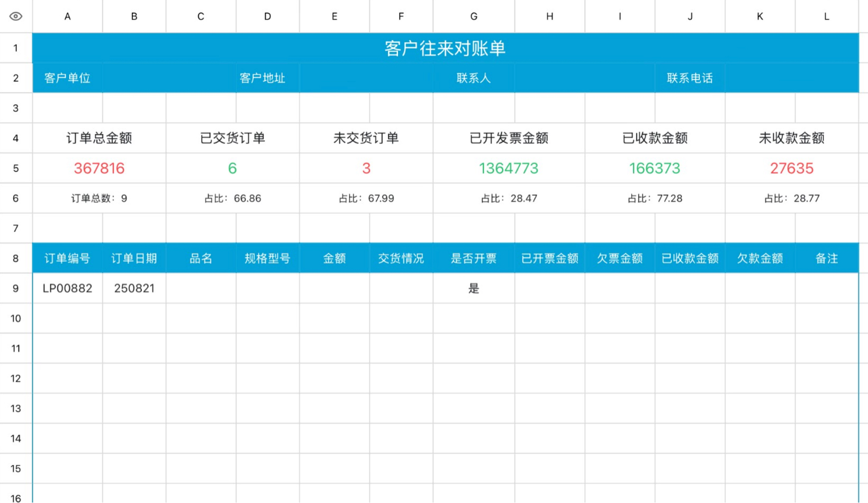Viewport: 868px width, 503px height.
Task: Click the 已开票金额 column heading
Action: coord(550,258)
